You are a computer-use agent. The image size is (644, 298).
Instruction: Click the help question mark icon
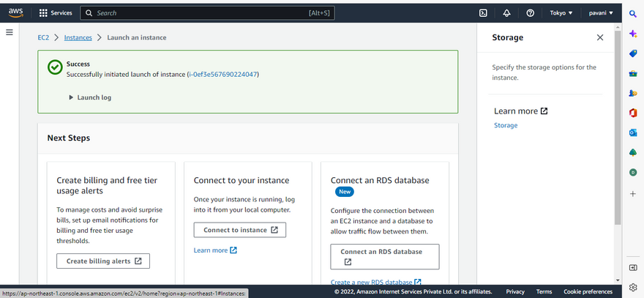[530, 13]
